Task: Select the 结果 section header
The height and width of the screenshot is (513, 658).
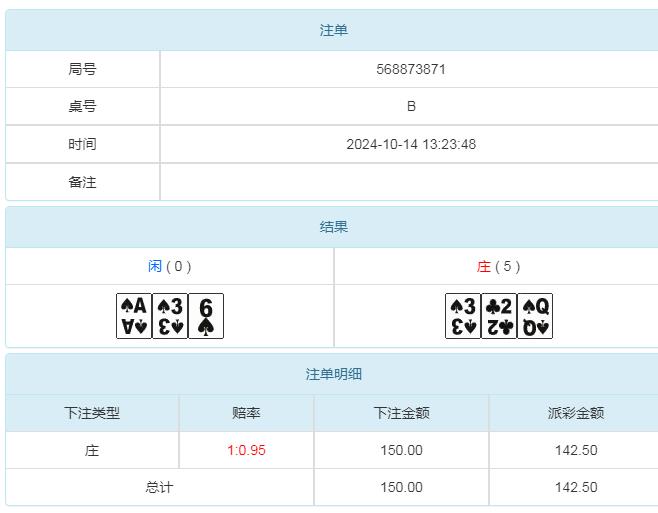Action: coord(333,227)
